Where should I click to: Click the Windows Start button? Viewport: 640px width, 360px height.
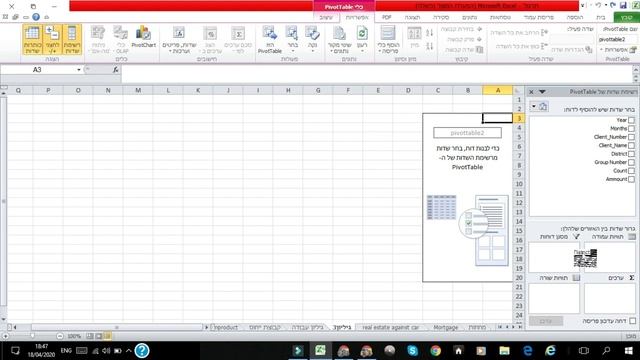click(629, 351)
